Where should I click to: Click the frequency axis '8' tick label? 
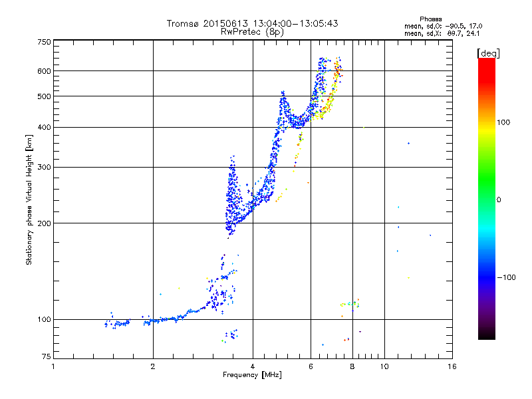point(352,366)
